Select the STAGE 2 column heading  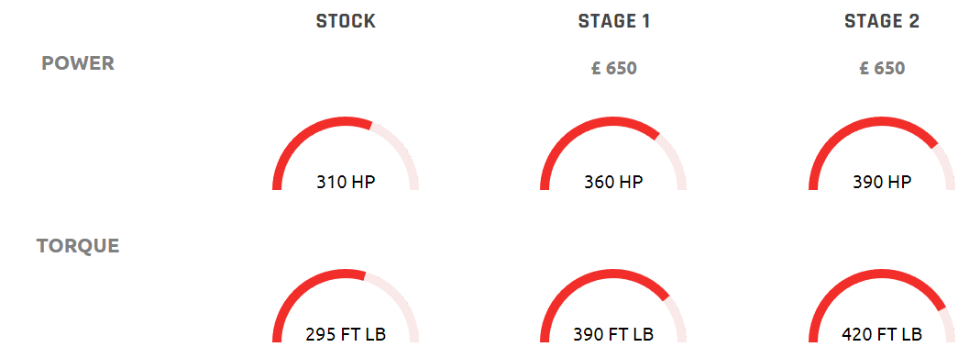(882, 21)
